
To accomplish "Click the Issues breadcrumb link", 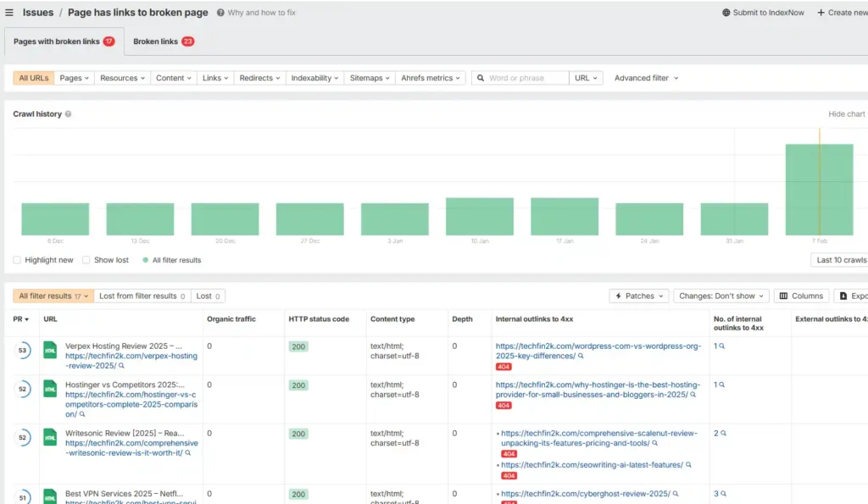I will tap(38, 12).
